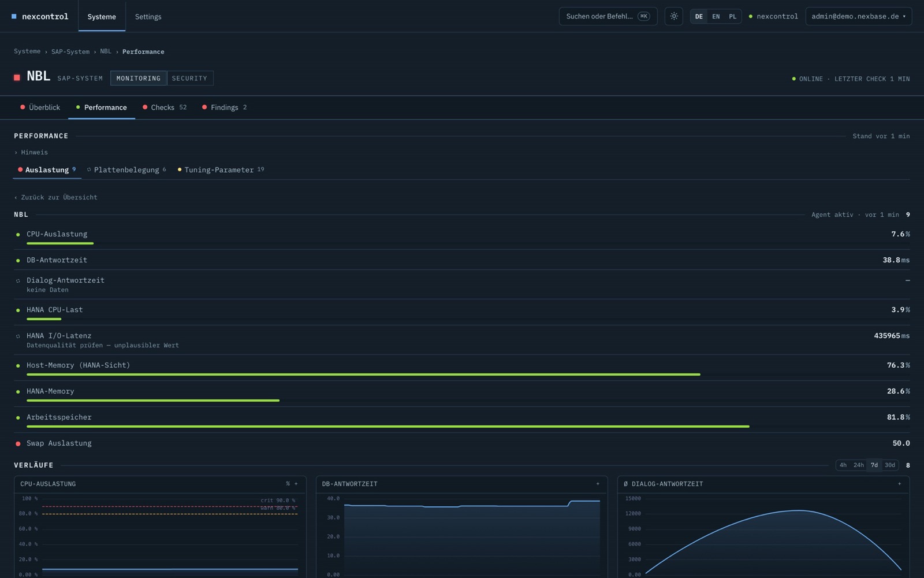924x578 pixels.
Task: Switch to Plattenbelegung sub-tab
Action: click(126, 170)
